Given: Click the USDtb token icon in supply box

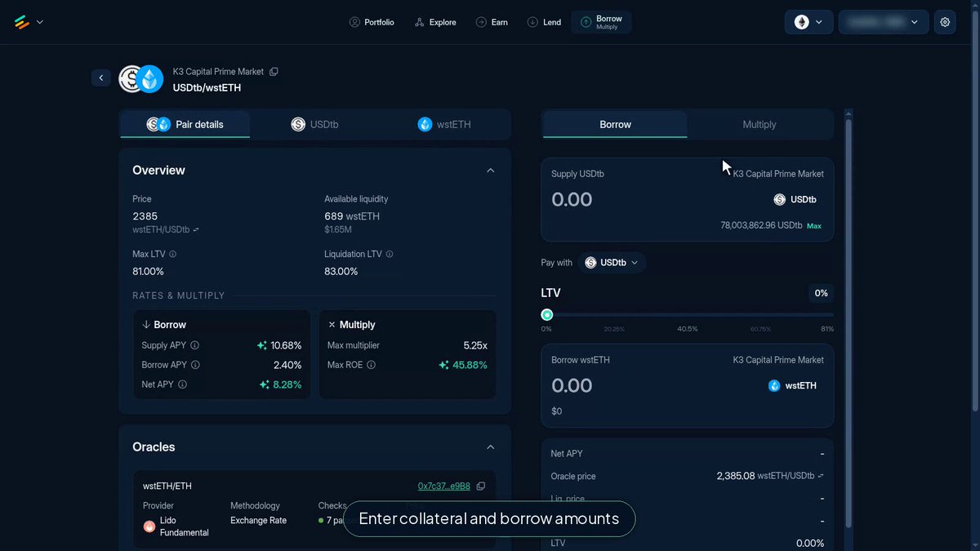Looking at the screenshot, I should pyautogui.click(x=779, y=199).
